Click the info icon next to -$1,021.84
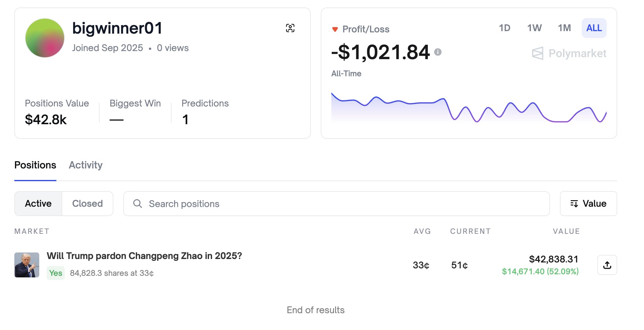644x330 pixels. (x=438, y=52)
